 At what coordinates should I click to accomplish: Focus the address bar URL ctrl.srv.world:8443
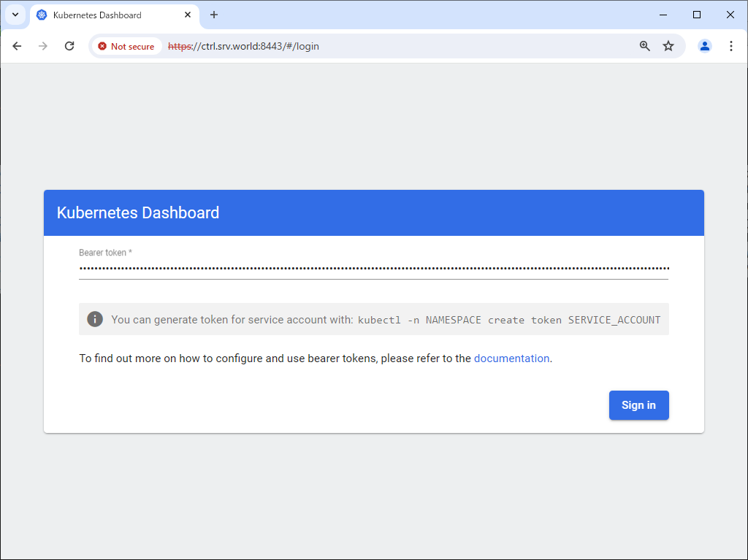pos(243,46)
